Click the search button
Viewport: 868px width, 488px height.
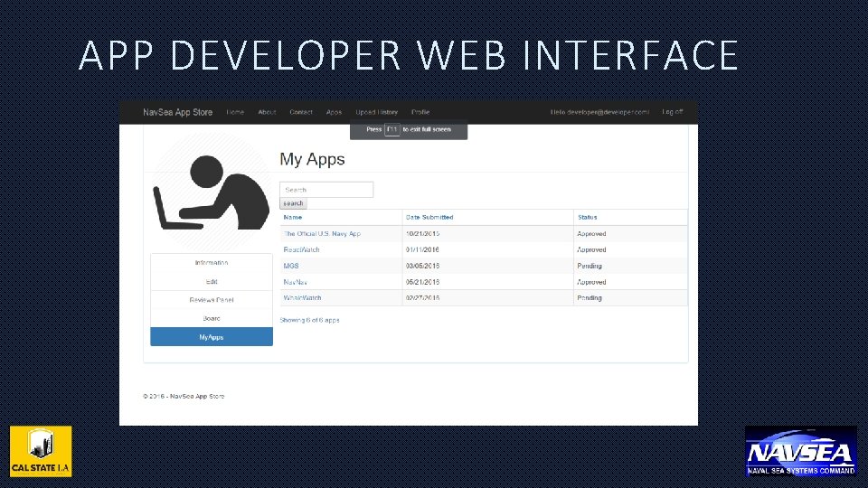[x=293, y=203]
